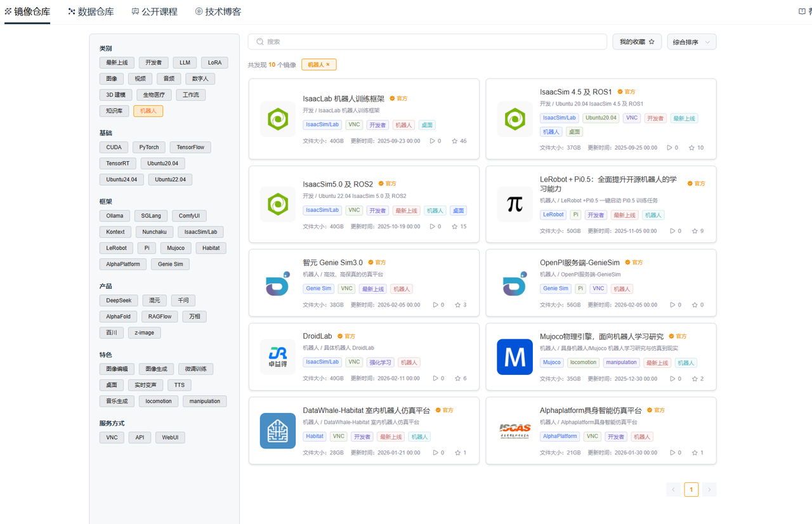Toggle the Genie Sim framework filter

(x=171, y=264)
